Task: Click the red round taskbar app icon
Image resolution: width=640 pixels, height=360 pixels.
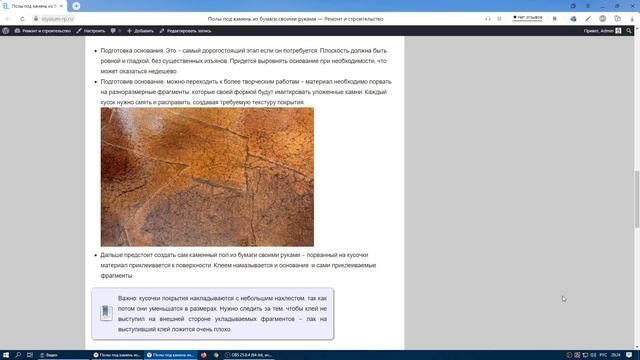Action: point(204,355)
